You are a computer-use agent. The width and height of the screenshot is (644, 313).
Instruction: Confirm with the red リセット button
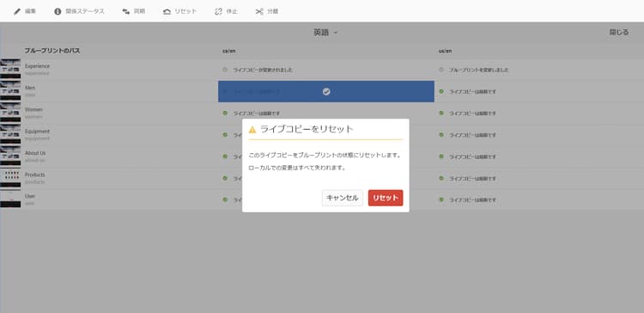tap(386, 198)
